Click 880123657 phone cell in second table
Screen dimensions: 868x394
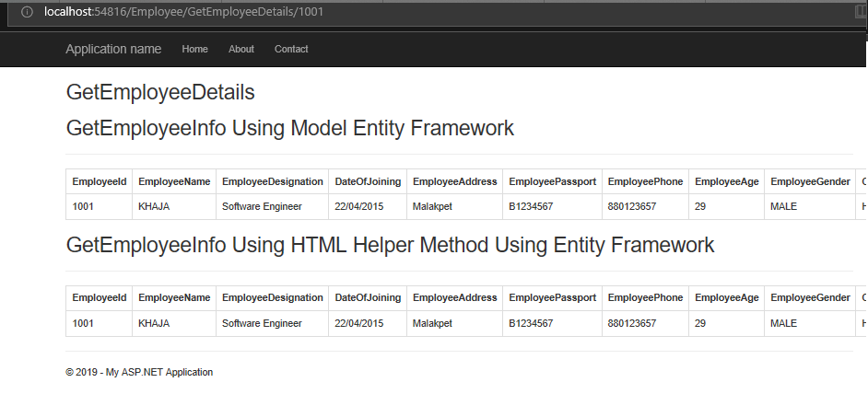click(632, 323)
